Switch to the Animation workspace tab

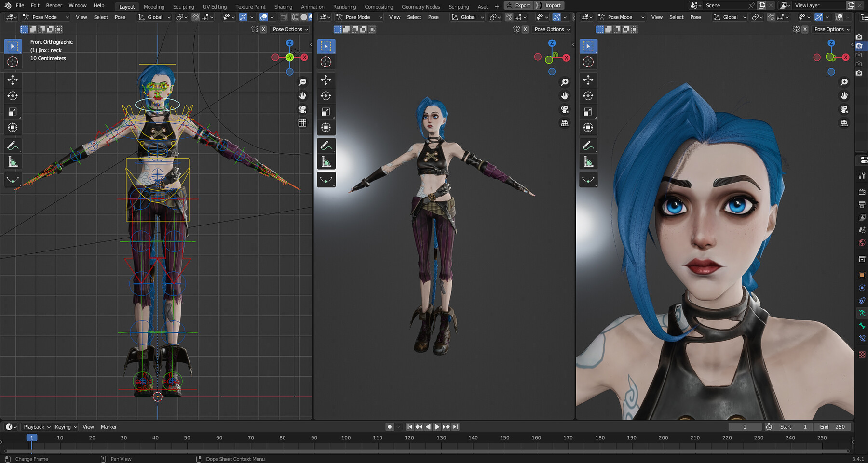(x=312, y=6)
